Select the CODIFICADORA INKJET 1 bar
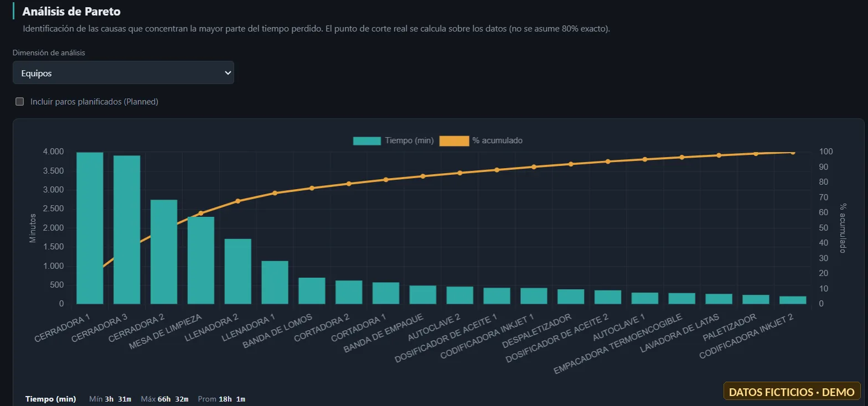Screen dimensions: 868x406 click(534, 295)
